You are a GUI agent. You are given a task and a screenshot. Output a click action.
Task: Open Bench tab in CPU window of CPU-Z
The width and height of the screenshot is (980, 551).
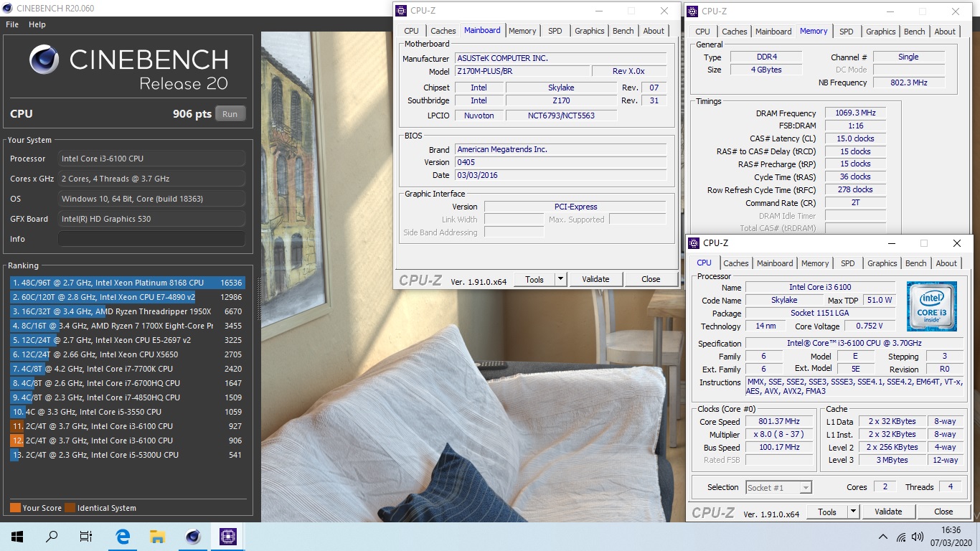915,263
